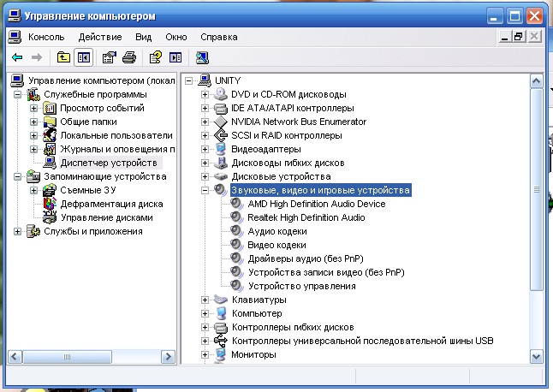Select Устройство управления entry
Screen dimensions: 553x392
click(x=302, y=286)
